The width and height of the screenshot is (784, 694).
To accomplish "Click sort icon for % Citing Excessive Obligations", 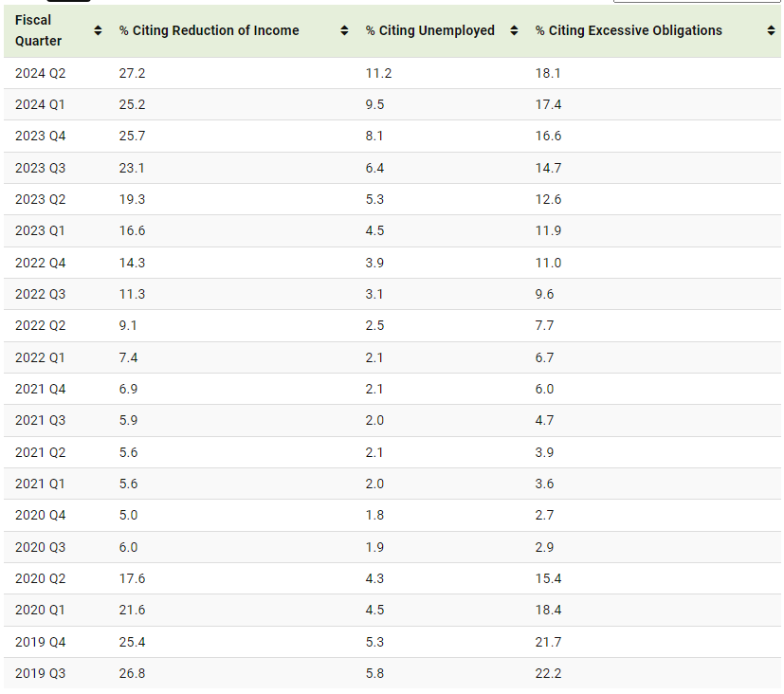I will coord(771,31).
